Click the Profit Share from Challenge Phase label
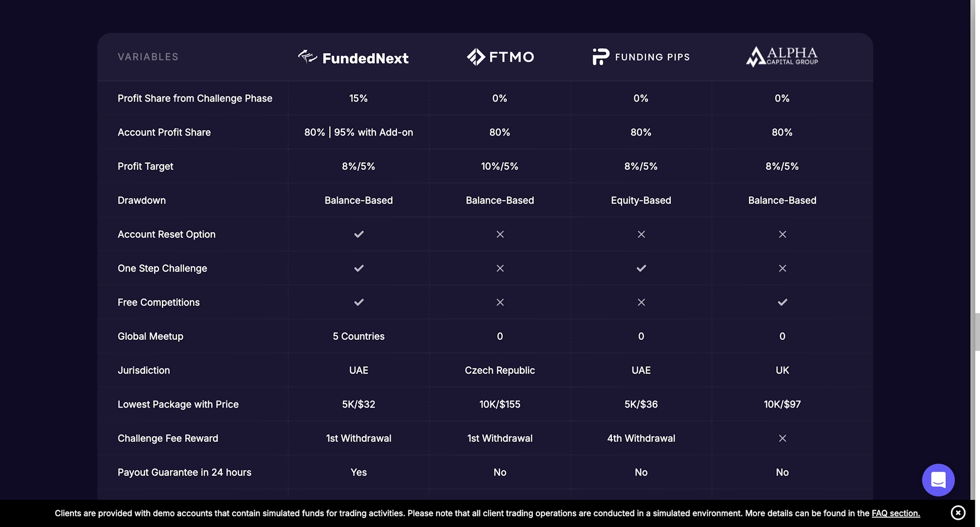Viewport: 980px width, 527px height. [x=195, y=98]
